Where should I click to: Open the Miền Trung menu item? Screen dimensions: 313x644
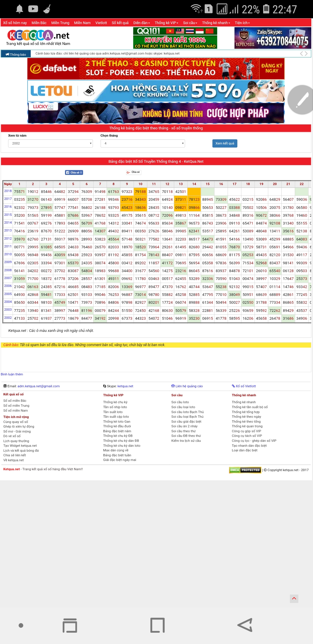point(60,23)
